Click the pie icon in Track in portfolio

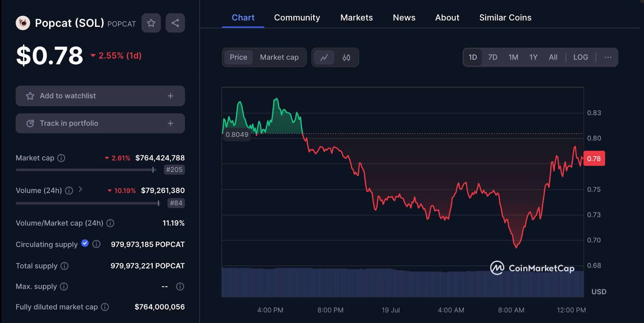pyautogui.click(x=30, y=123)
